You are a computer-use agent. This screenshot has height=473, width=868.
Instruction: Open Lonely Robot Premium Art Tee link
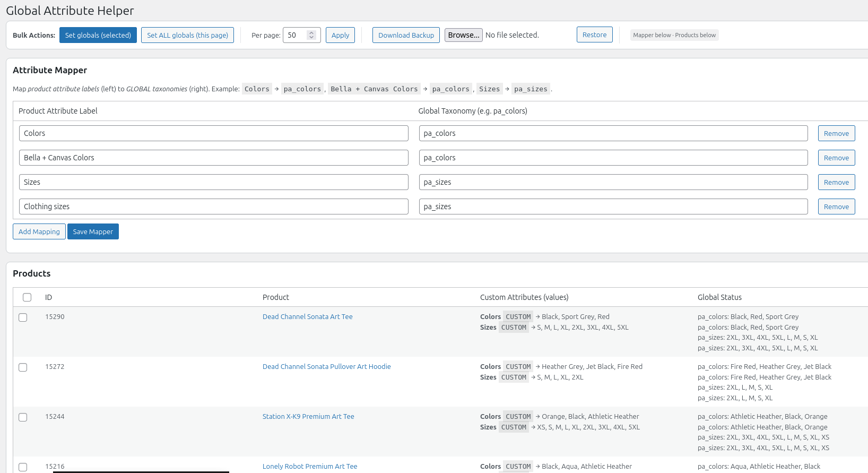pos(310,466)
